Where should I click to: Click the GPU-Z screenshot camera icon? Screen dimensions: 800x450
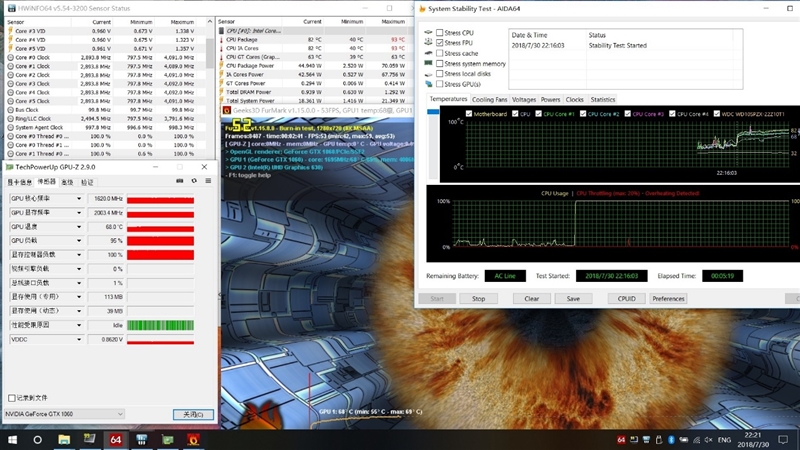tap(180, 181)
